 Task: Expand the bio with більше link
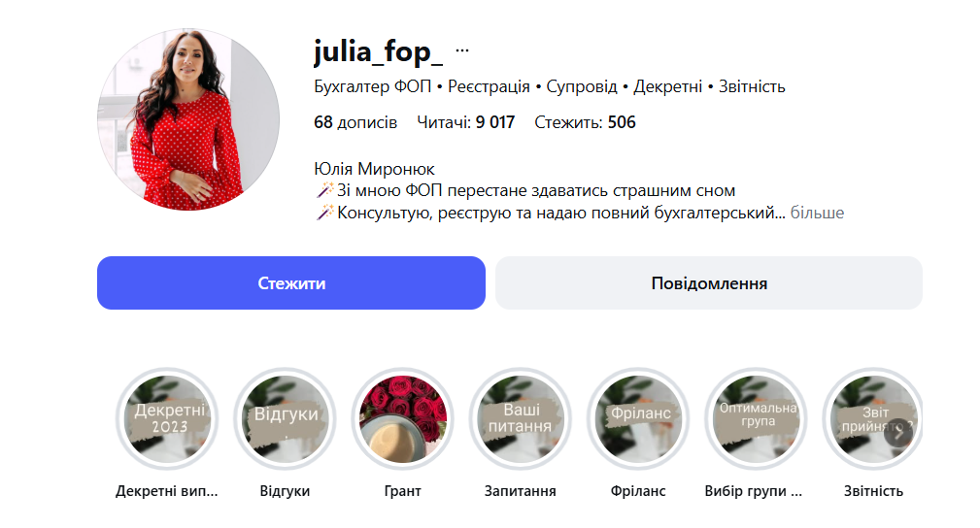(817, 214)
